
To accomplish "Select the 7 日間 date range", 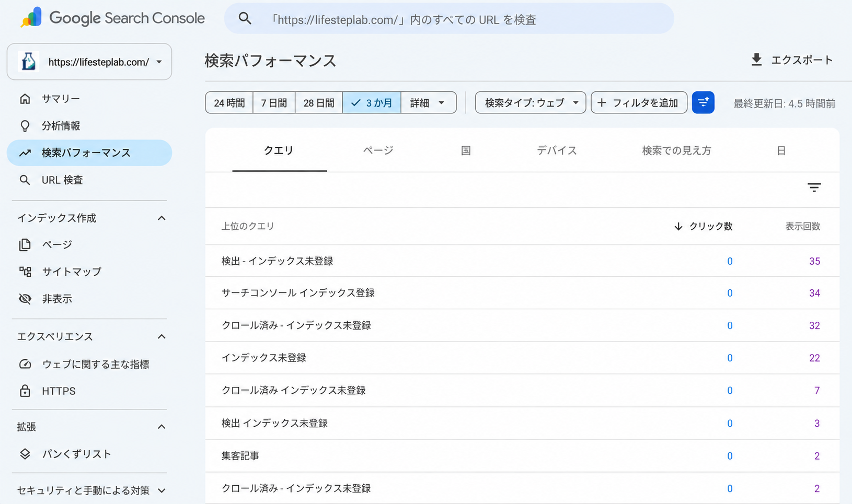I will (274, 102).
